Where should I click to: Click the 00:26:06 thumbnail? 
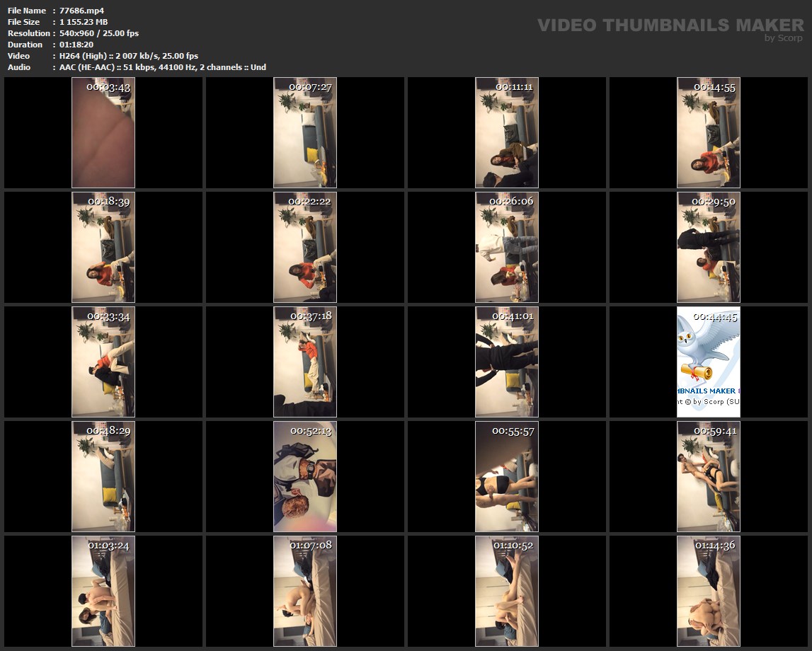507,247
